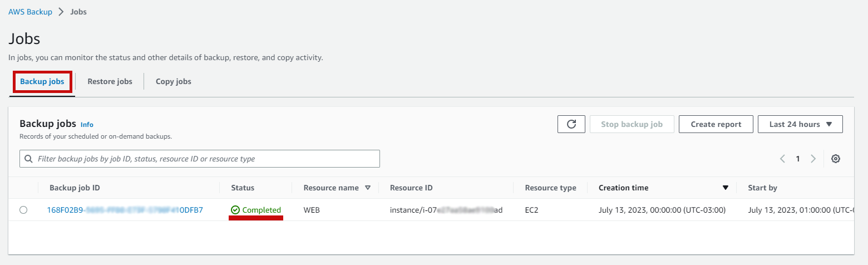Click the Resource name column header
868x265 pixels.
331,188
